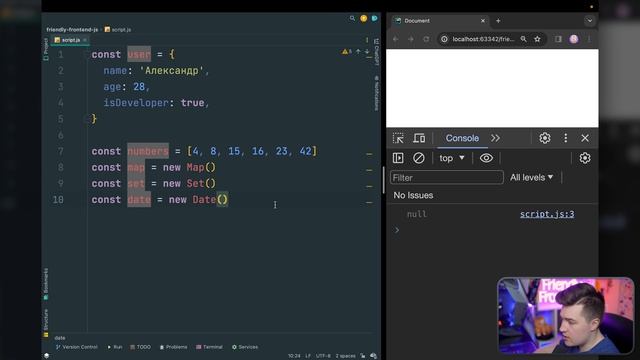Expand the browser tab search dropdown
This screenshot has height=360, width=640.
tap(589, 21)
